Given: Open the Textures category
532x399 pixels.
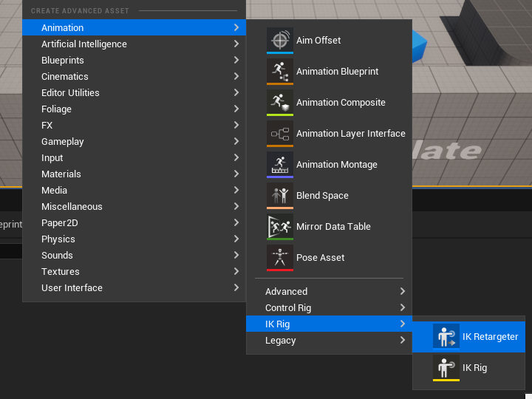Looking at the screenshot, I should tap(134, 272).
